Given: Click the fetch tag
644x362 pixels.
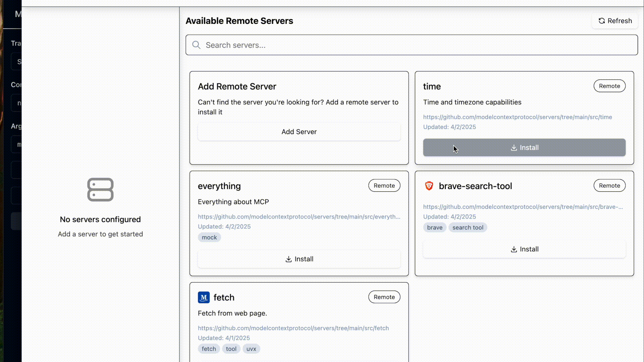Looking at the screenshot, I should tap(209, 349).
